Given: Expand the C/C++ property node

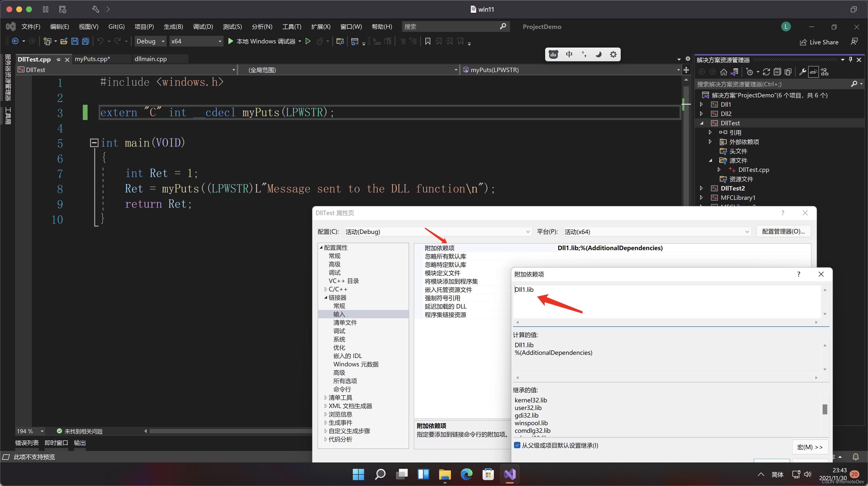Looking at the screenshot, I should [326, 289].
